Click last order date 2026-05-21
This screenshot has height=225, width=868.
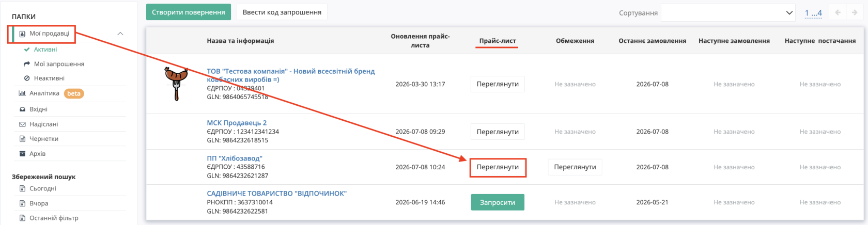653,202
